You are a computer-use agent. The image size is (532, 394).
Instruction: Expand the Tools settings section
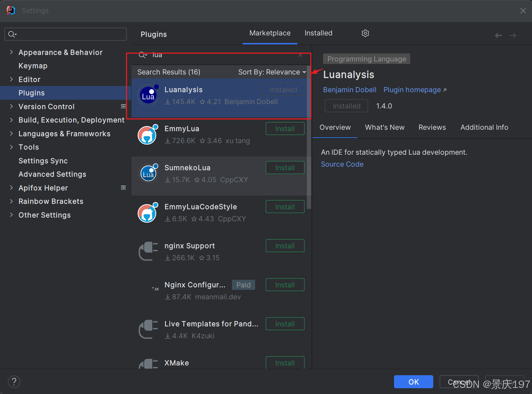tap(11, 147)
